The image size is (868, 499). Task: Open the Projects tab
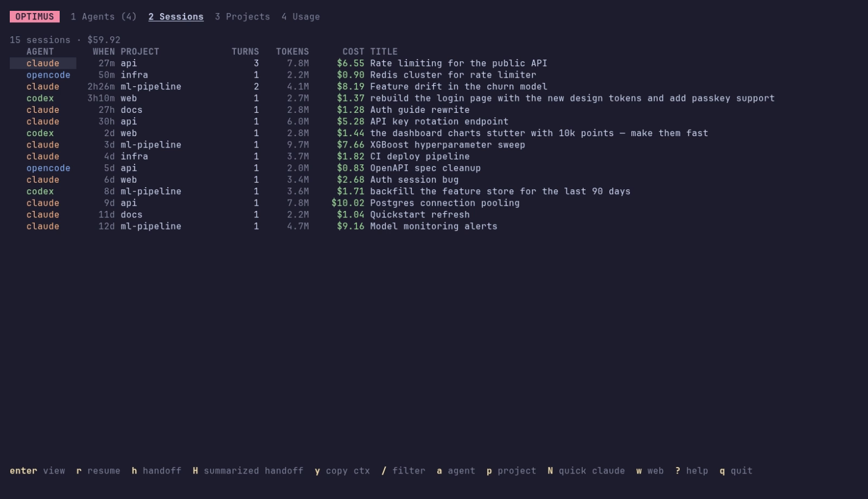coord(242,17)
